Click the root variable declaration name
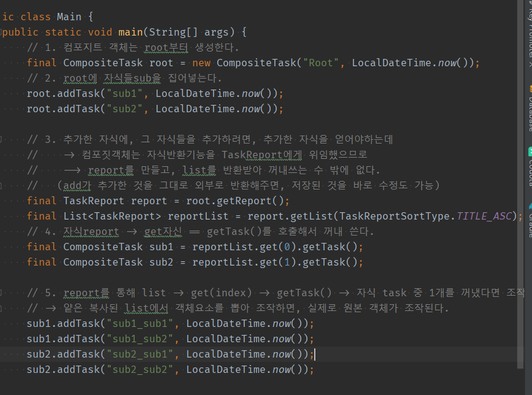The image size is (532, 395). [161, 63]
